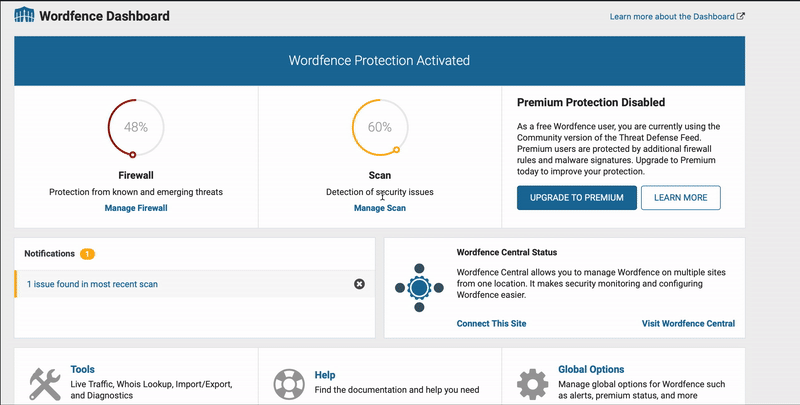
Task: Open the Help section link
Action: point(325,375)
